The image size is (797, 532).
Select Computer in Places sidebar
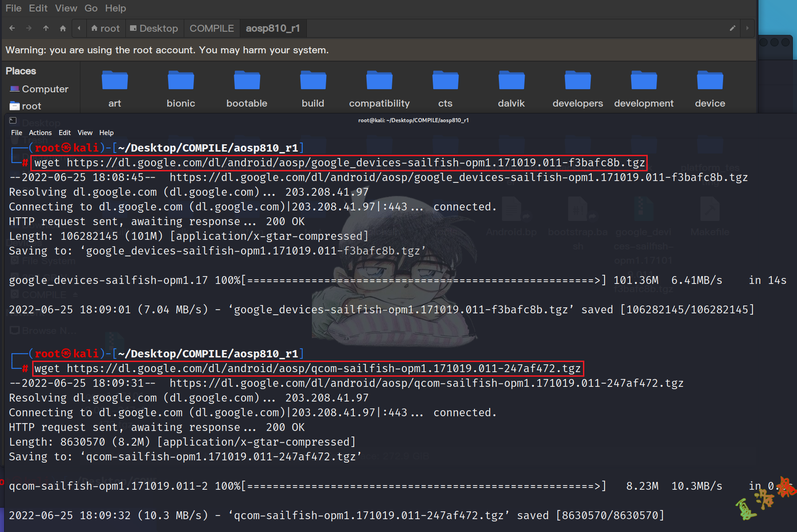pyautogui.click(x=45, y=89)
